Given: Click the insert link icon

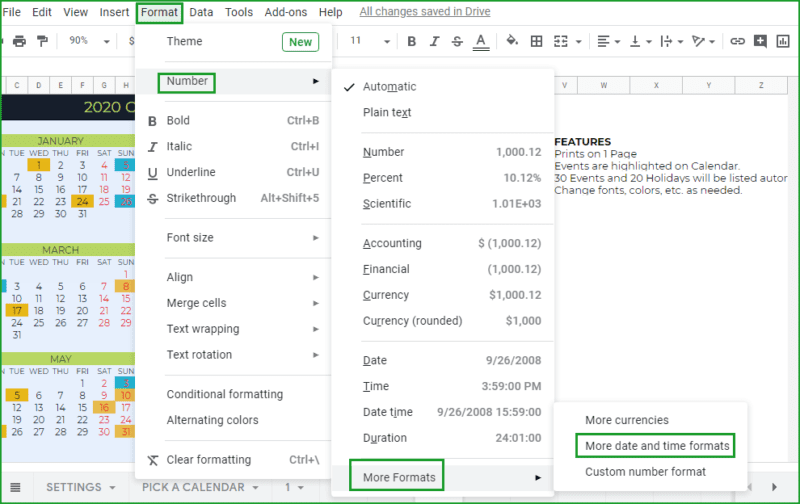Looking at the screenshot, I should (738, 41).
